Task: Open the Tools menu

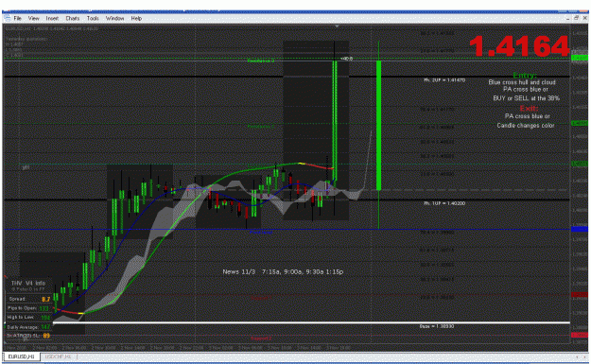Action: point(93,18)
